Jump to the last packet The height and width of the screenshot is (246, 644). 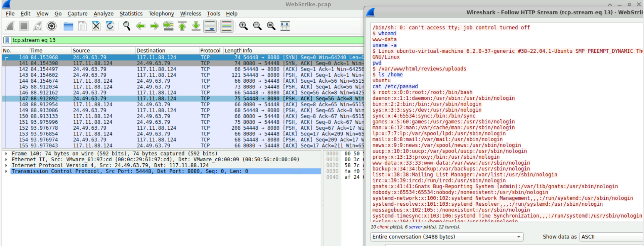(x=196, y=26)
